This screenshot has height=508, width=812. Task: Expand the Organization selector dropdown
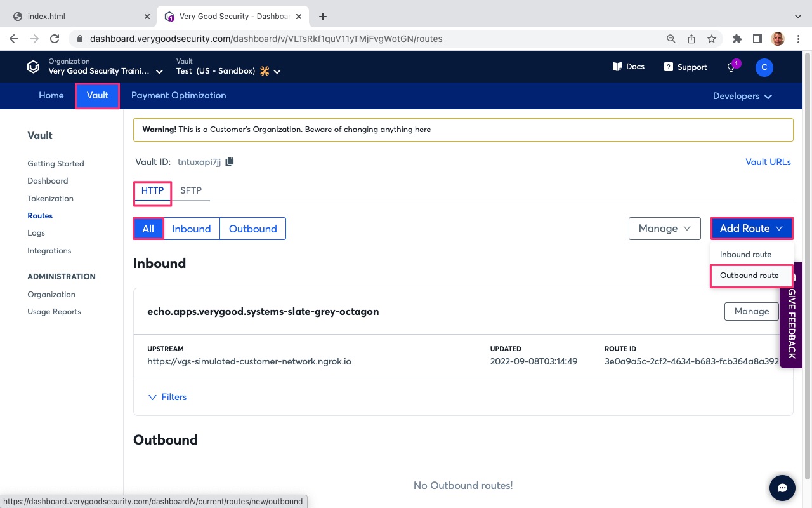[105, 67]
